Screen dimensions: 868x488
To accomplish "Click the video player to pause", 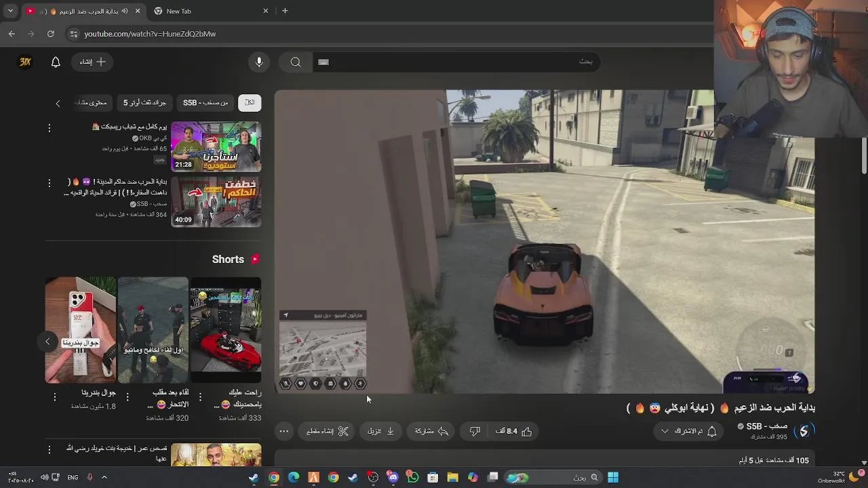I will pos(545,241).
